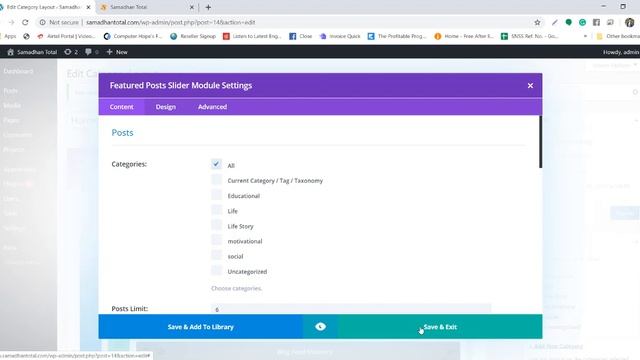This screenshot has height=360, width=640.
Task: Select the Content tab
Action: [x=121, y=107]
